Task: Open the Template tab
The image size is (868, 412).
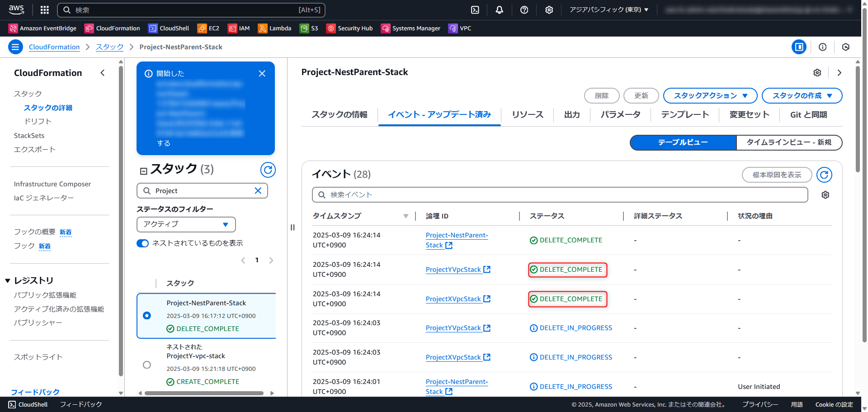Action: coord(685,114)
